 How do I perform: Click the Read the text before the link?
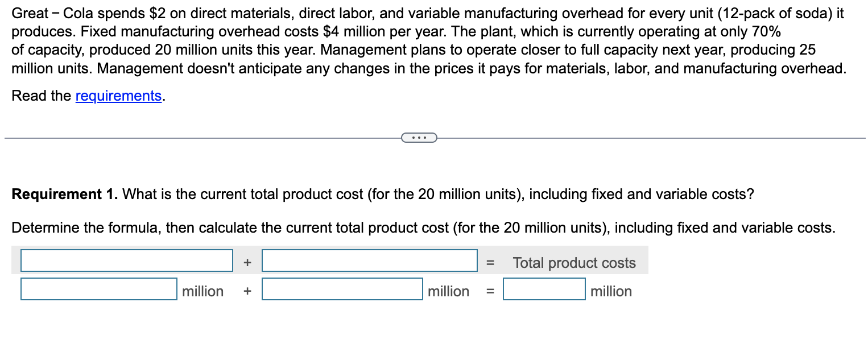tap(40, 96)
